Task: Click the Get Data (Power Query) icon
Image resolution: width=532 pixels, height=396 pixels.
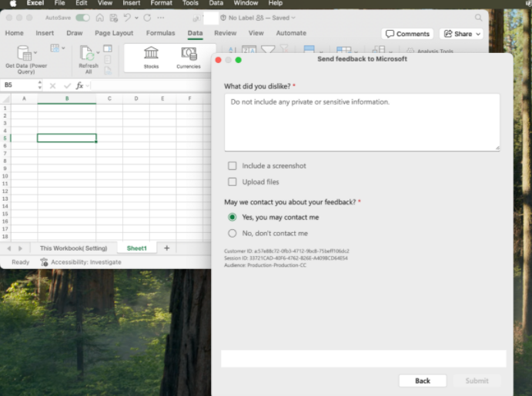Action: coord(24,53)
